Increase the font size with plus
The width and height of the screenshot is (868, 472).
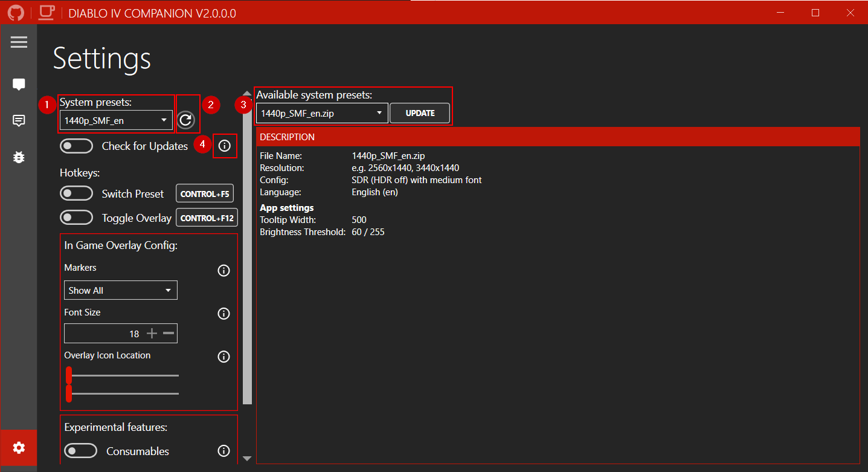point(152,334)
